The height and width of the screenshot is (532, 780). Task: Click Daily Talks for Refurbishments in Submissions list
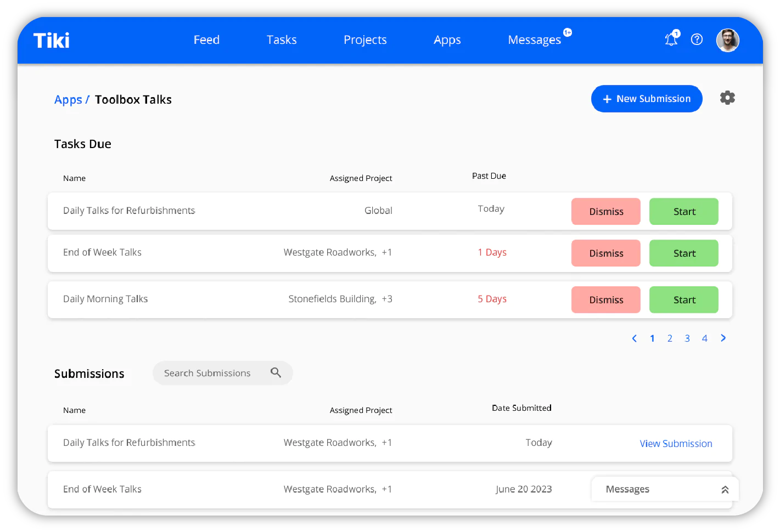tap(129, 443)
